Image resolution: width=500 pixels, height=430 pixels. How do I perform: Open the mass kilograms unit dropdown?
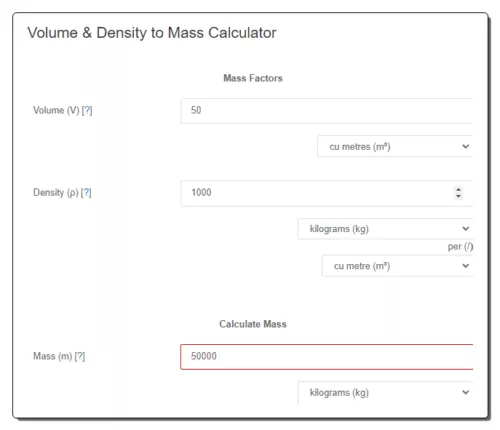point(385,392)
